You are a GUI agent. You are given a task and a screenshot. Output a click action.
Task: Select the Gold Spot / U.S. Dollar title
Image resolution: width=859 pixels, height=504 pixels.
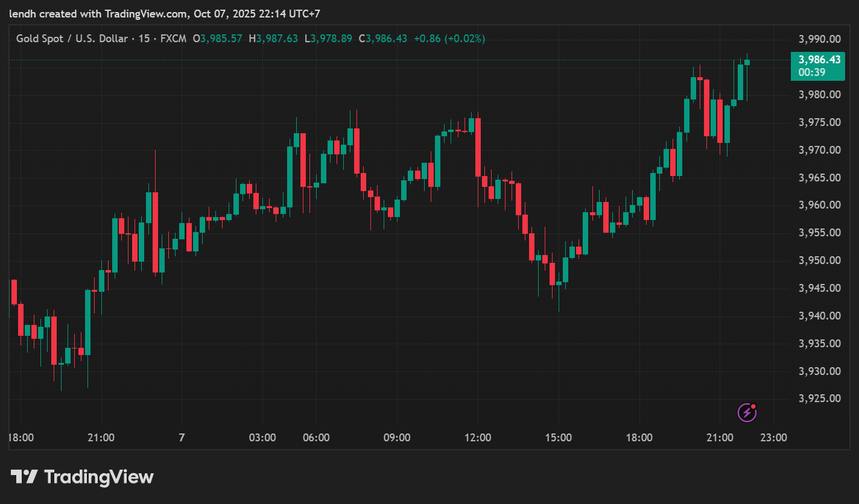click(x=72, y=39)
